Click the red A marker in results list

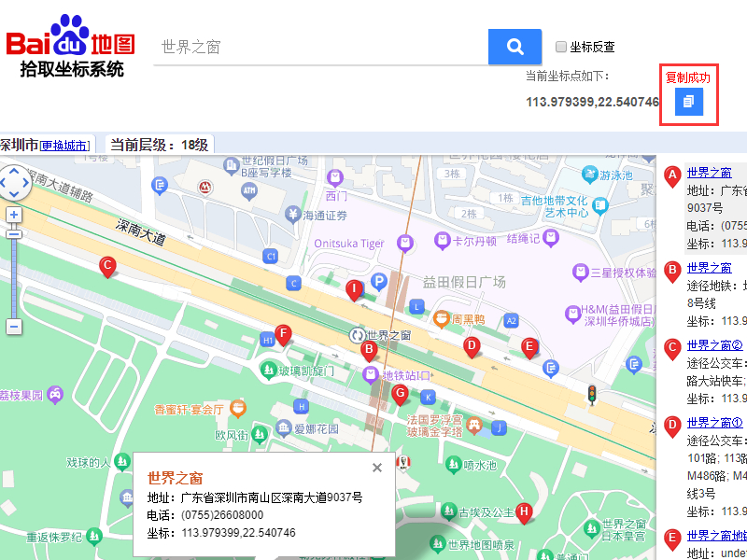pyautogui.click(x=672, y=177)
